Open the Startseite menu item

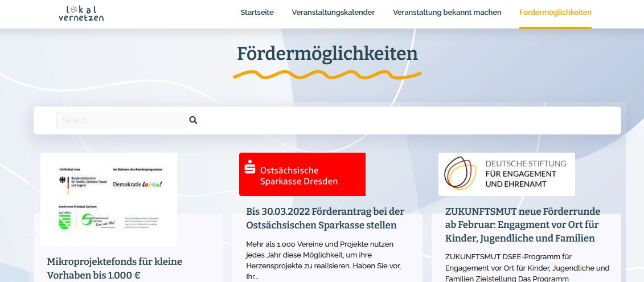coord(257,13)
